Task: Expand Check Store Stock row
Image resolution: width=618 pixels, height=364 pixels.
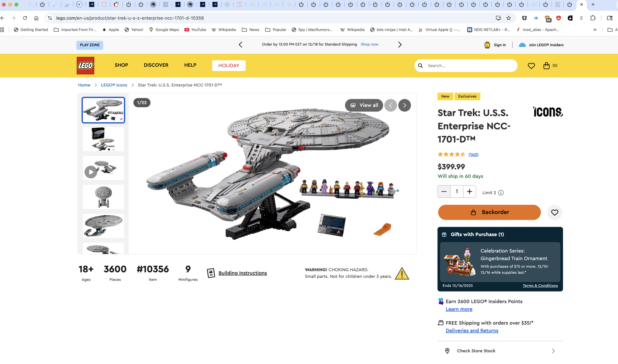Action: click(x=500, y=351)
